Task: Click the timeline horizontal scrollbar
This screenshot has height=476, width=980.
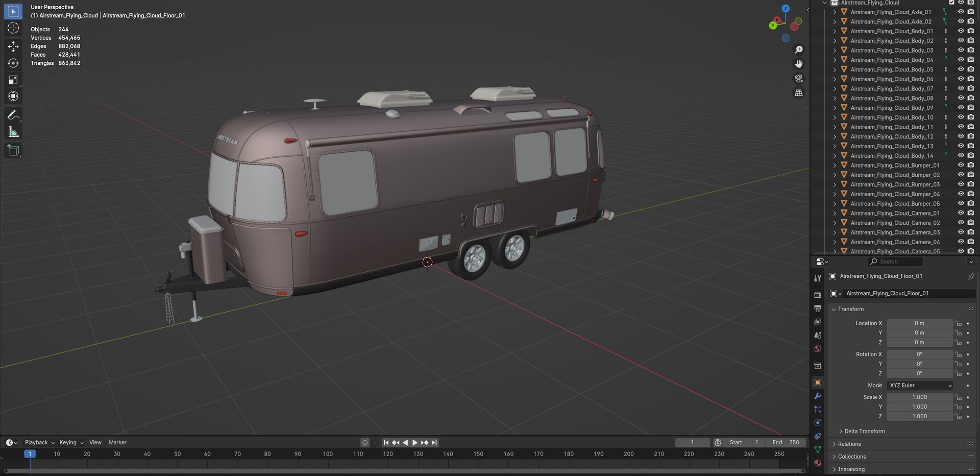Action: point(404,471)
